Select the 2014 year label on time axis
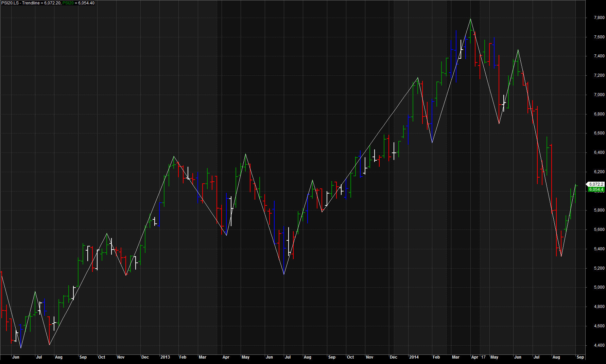 tap(414, 357)
